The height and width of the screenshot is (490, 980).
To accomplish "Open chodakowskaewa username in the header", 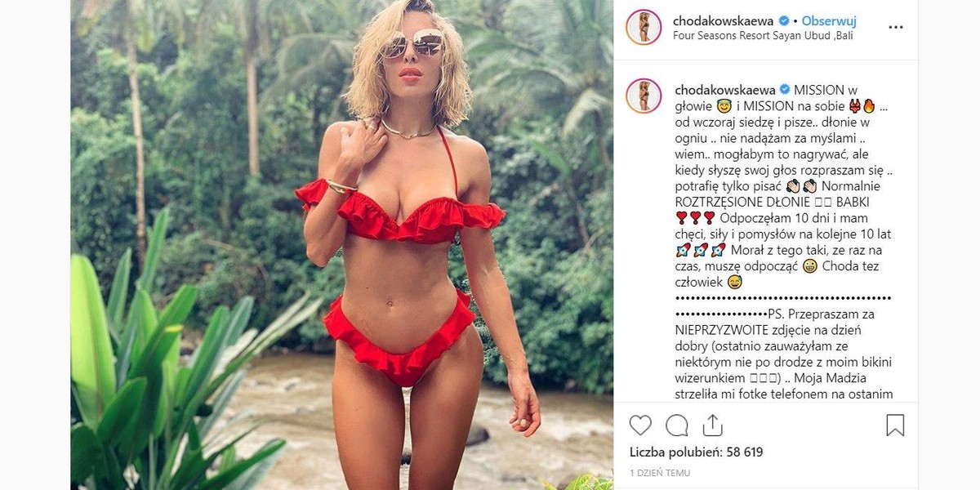I will 724,20.
